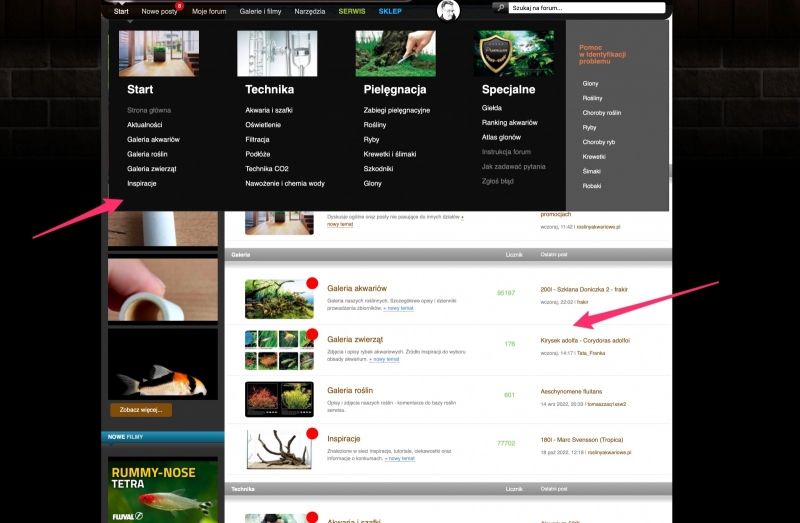Image resolution: width=800 pixels, height=523 pixels.
Task: Open Szkodniki link
Action: [378, 169]
